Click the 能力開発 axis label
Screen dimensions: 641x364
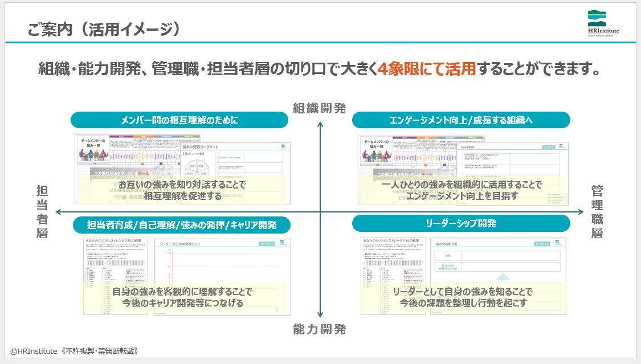[x=320, y=329]
